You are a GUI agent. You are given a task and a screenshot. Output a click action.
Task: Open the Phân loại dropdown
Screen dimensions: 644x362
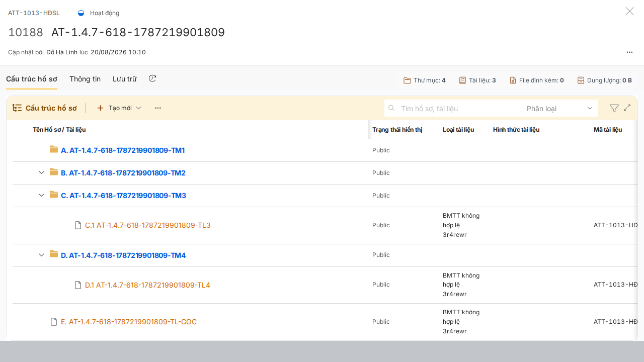(559, 108)
